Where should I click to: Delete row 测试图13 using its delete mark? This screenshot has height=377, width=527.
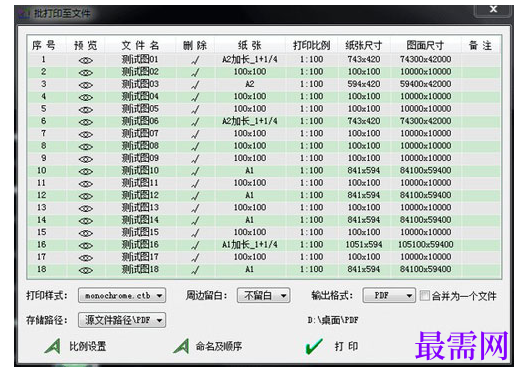[195, 208]
